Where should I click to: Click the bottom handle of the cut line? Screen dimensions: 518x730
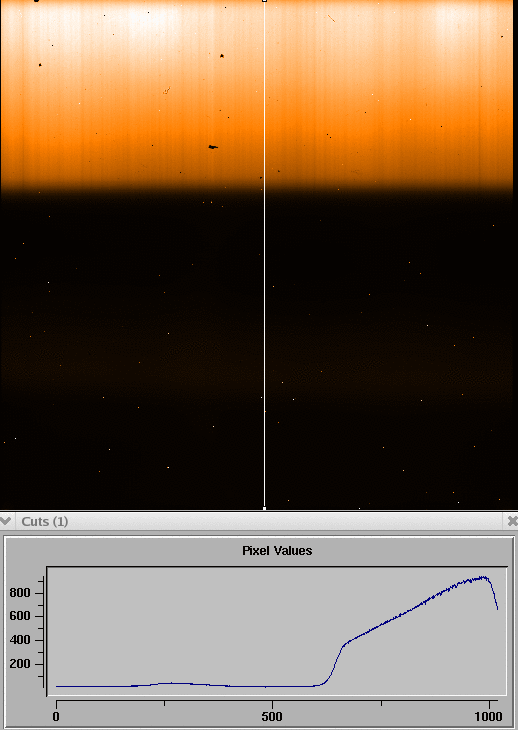coord(264,508)
